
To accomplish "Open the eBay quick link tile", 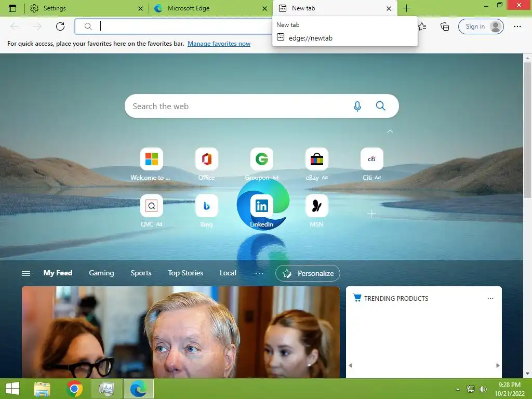I will point(316,164).
